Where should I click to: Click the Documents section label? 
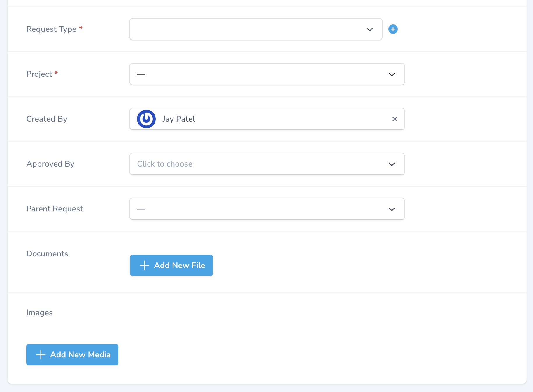click(x=47, y=253)
